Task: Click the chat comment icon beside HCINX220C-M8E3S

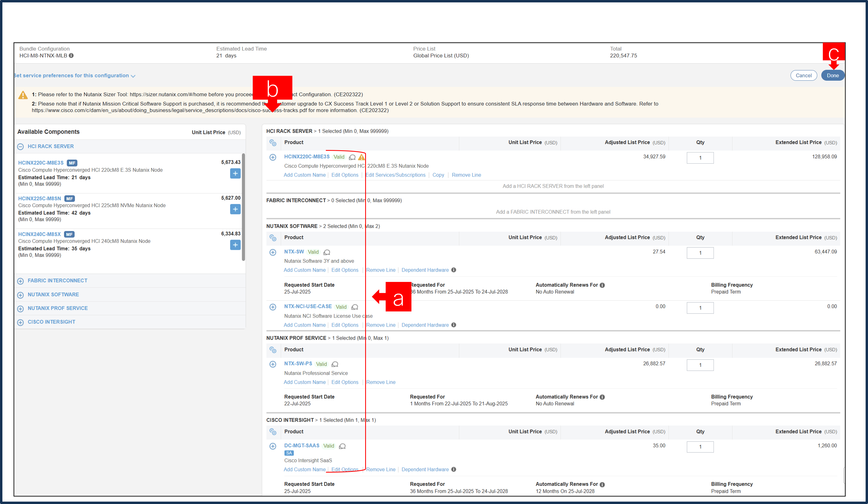Action: 352,157
